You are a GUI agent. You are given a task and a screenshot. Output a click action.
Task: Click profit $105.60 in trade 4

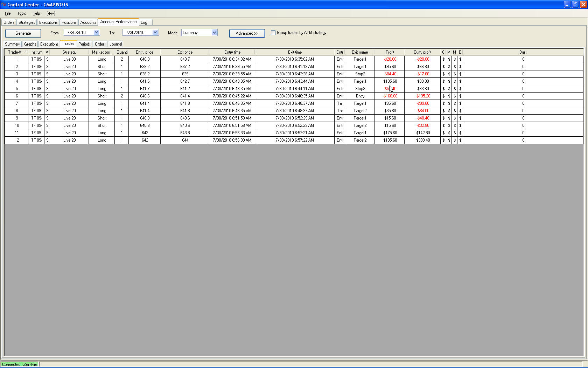pos(390,81)
